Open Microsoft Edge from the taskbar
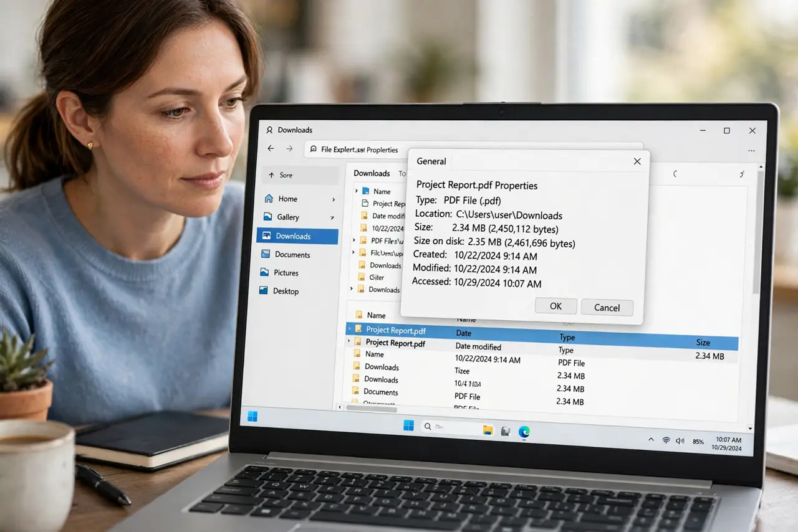The width and height of the screenshot is (798, 532). tap(524, 431)
